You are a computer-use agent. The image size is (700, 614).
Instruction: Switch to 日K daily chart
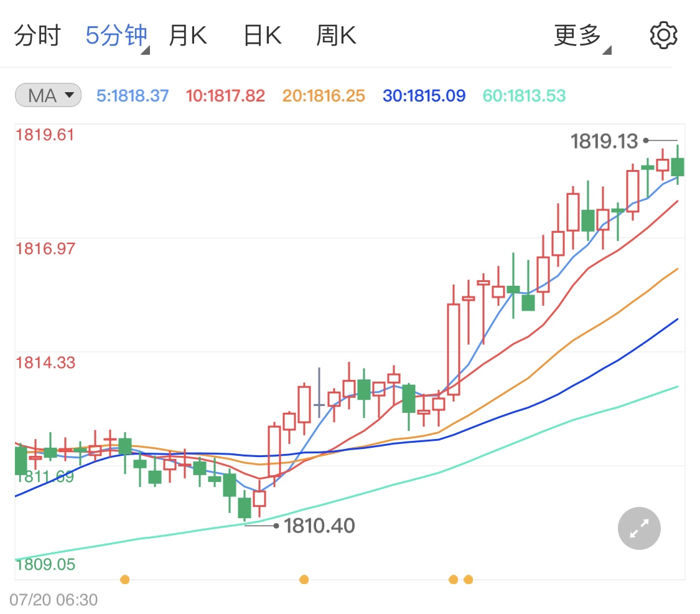(x=263, y=35)
